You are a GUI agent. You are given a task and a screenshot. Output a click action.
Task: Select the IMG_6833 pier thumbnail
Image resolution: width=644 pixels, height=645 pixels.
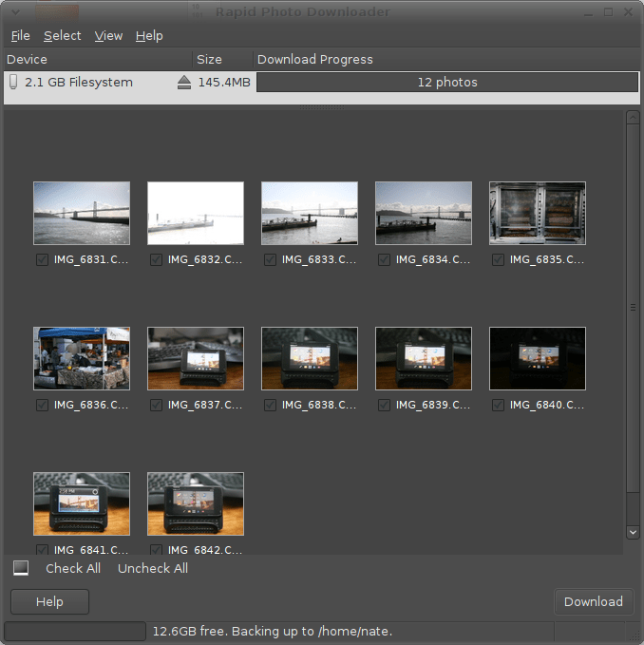[x=310, y=213]
